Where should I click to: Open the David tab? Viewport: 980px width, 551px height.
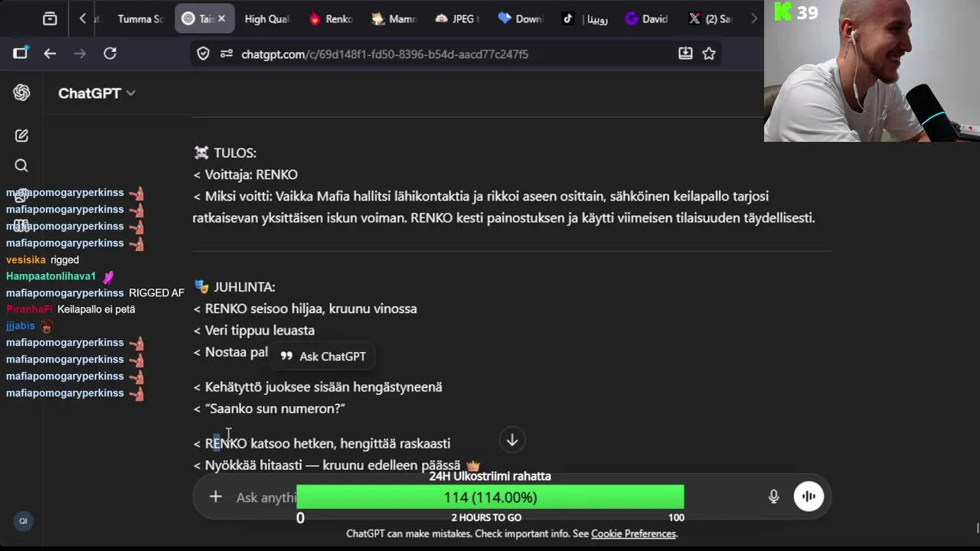tap(647, 18)
